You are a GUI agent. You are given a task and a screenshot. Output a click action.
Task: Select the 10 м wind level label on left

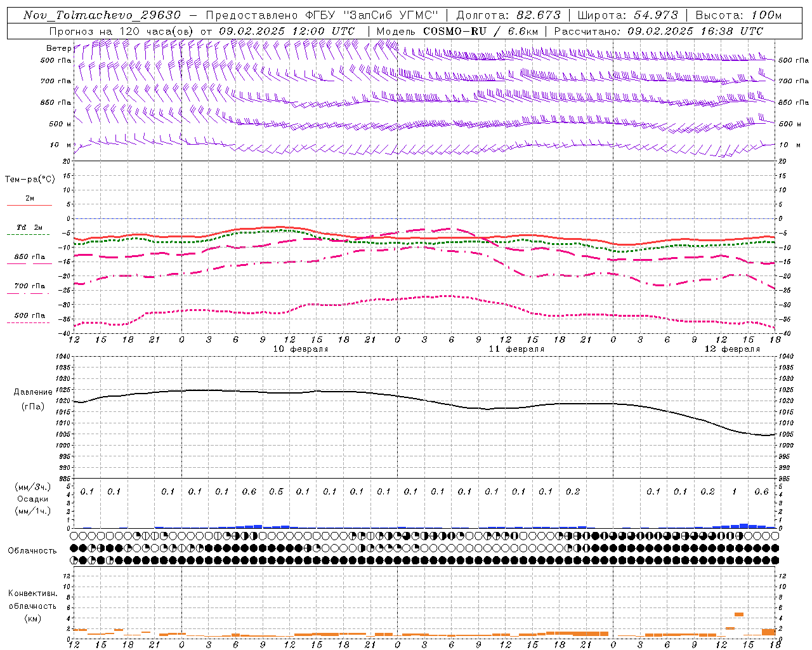pyautogui.click(x=60, y=145)
